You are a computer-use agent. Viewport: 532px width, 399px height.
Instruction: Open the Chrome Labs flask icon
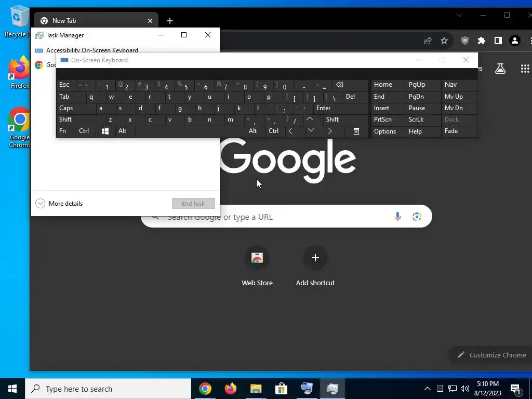click(x=500, y=69)
